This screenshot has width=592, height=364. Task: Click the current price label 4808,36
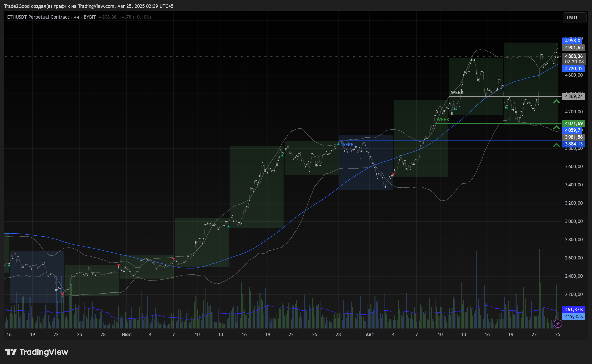[574, 56]
